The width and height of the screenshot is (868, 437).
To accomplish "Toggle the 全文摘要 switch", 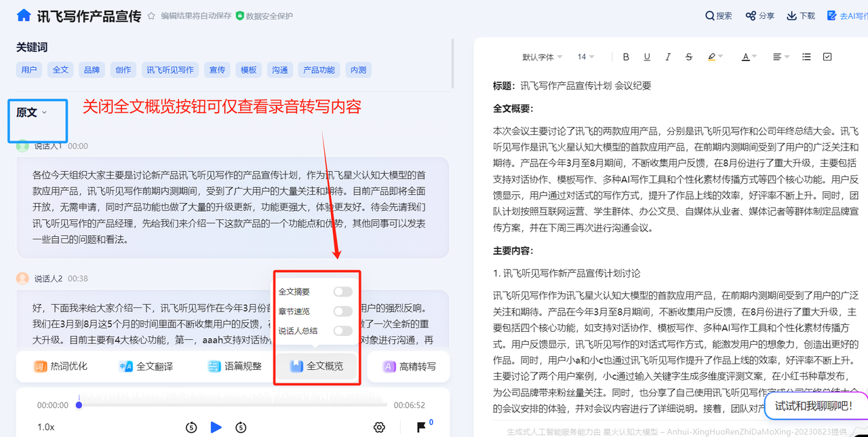I will click(x=342, y=292).
